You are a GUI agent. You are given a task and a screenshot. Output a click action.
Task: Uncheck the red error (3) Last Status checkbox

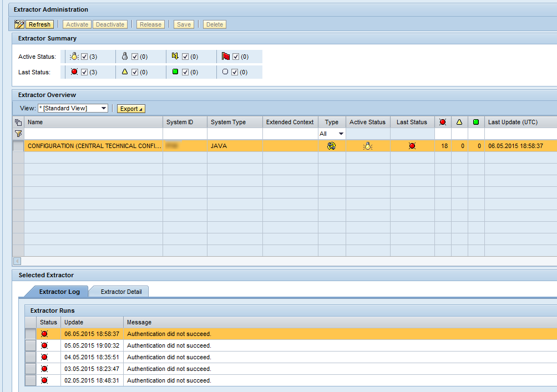tap(84, 72)
